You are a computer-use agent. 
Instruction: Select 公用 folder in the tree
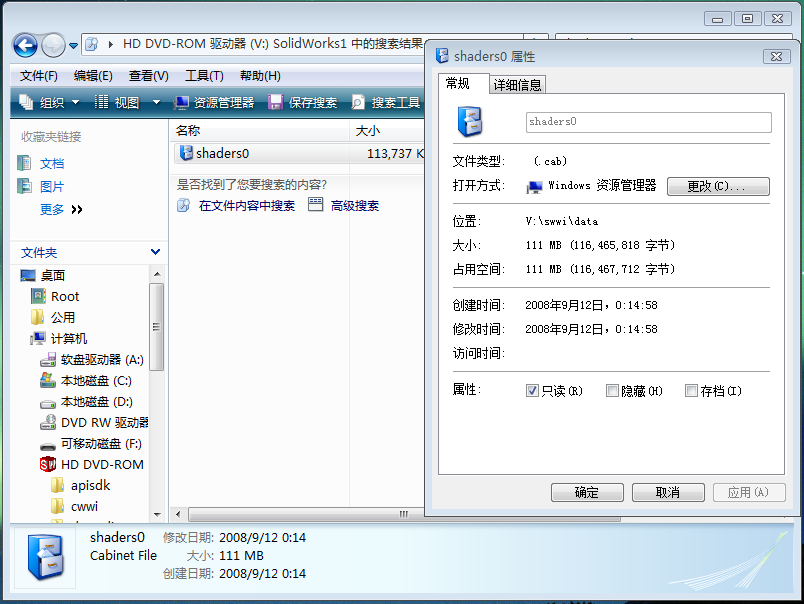point(63,317)
